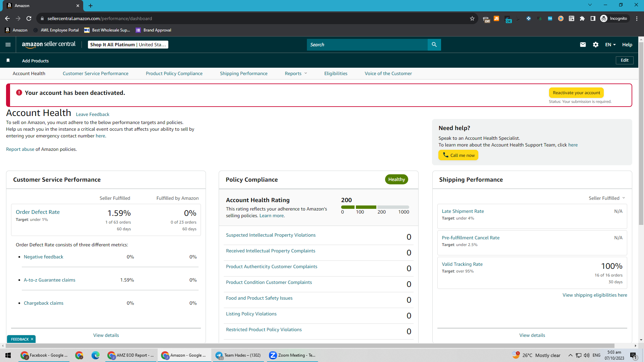Open the EN language dropdown
644x362 pixels.
tap(610, 45)
